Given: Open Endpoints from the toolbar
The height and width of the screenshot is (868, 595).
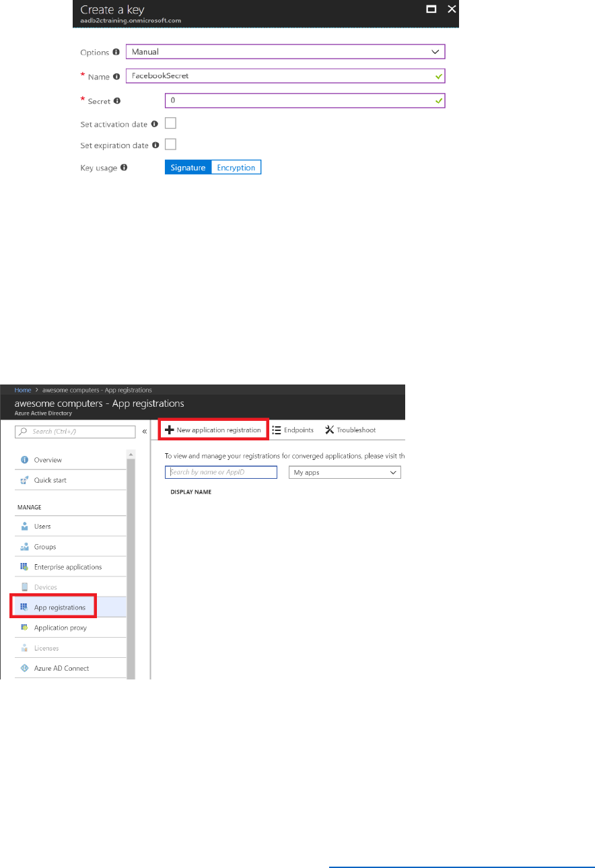Looking at the screenshot, I should [293, 430].
